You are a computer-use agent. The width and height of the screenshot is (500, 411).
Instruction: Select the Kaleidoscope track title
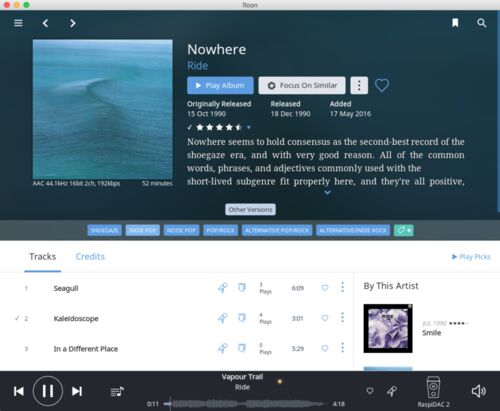(x=76, y=318)
